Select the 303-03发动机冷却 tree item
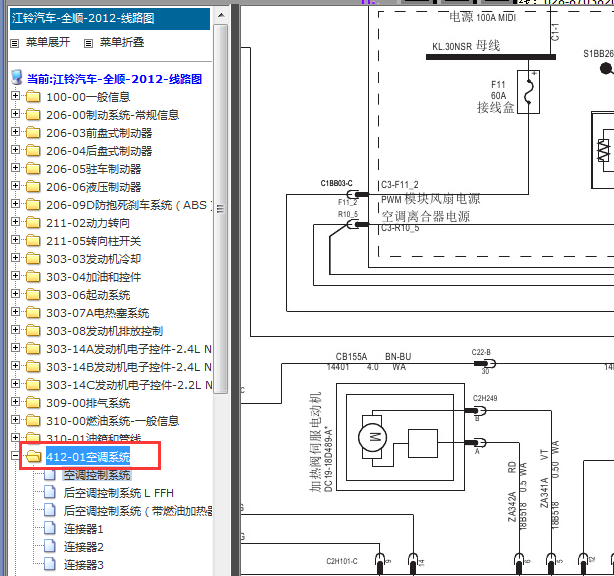 coord(93,259)
